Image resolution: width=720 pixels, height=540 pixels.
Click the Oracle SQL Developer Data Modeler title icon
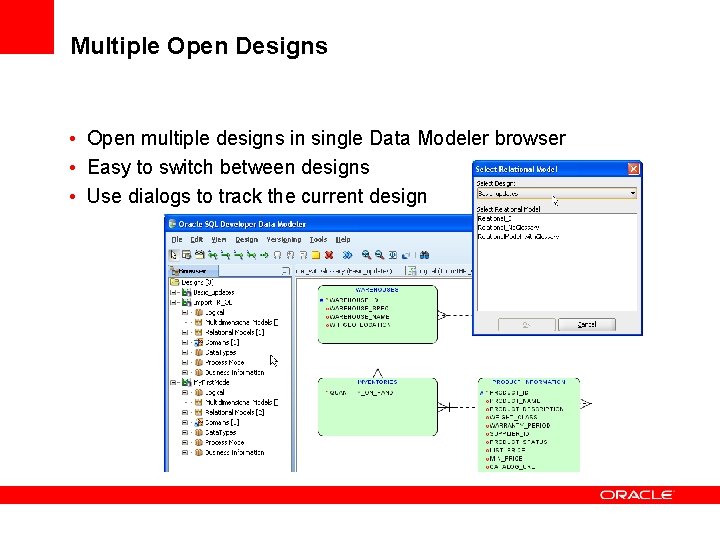(x=173, y=224)
